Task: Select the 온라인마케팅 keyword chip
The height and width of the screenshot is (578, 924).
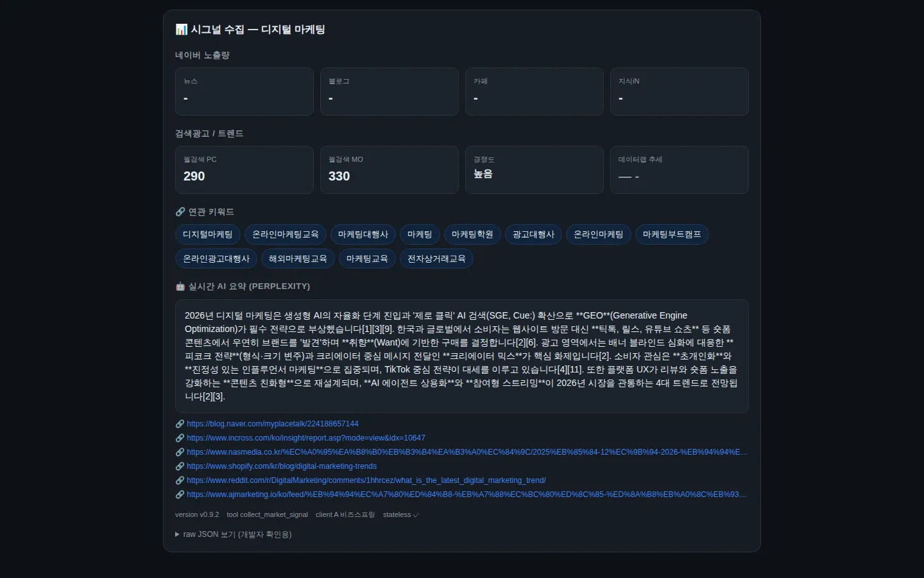Action: (599, 234)
